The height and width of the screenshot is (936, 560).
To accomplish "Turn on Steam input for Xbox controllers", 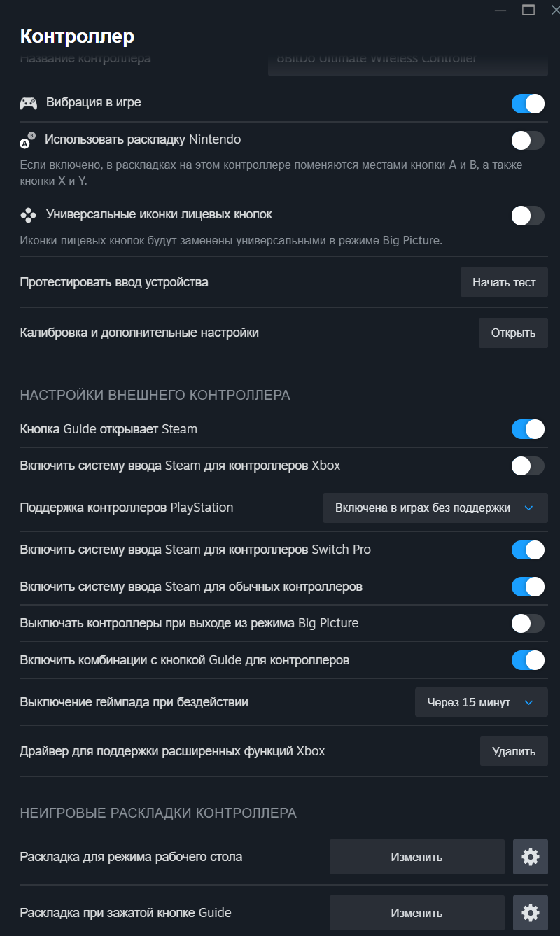I will (528, 466).
